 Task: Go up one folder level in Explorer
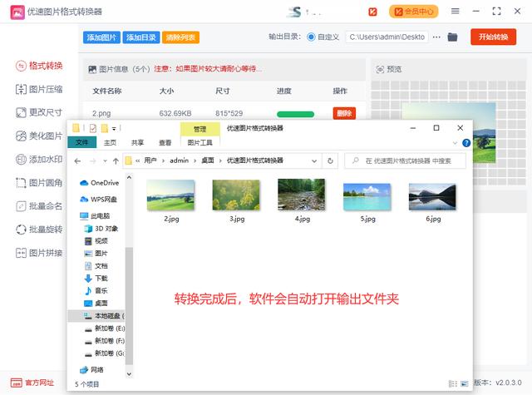coord(116,160)
